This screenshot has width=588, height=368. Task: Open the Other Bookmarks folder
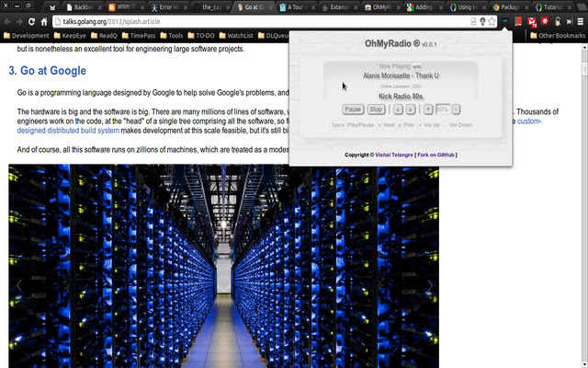click(x=558, y=36)
